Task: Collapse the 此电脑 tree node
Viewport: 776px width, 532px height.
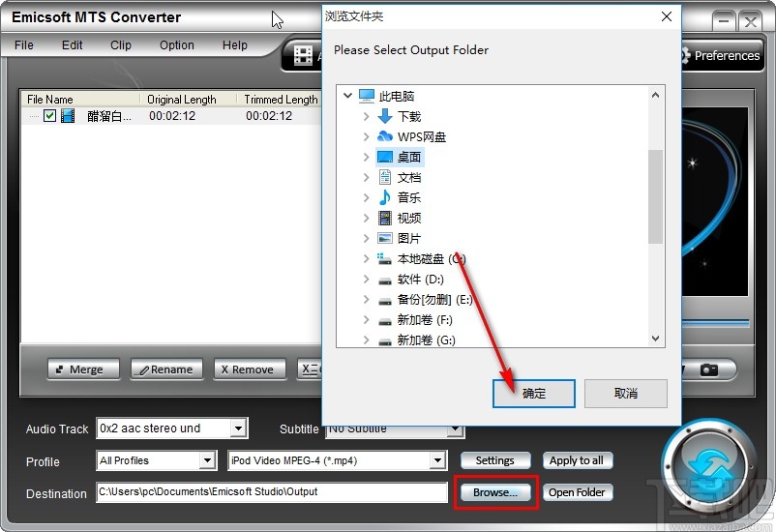Action: tap(347, 96)
